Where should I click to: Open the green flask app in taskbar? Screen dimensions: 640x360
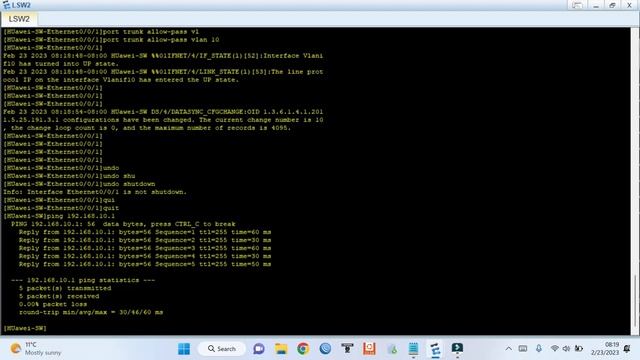(x=392, y=349)
